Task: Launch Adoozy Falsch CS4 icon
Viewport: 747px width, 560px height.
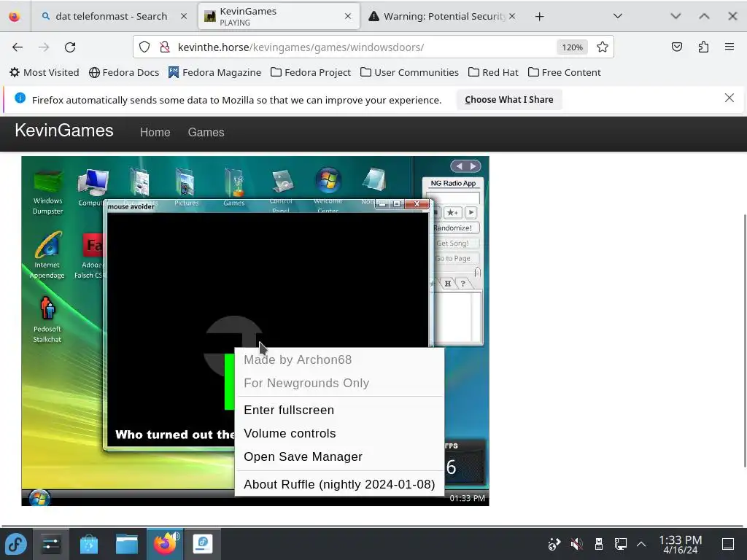Action: 91,255
